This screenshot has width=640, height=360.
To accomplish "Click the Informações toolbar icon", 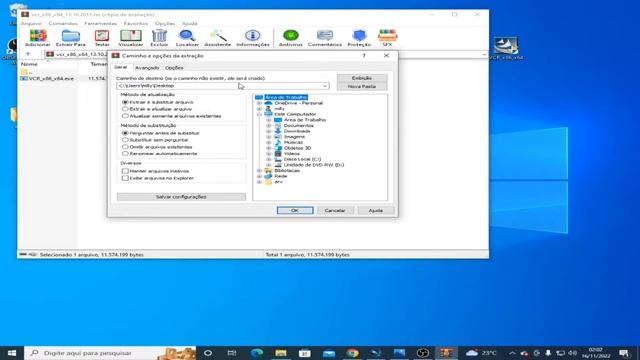I will (x=253, y=38).
